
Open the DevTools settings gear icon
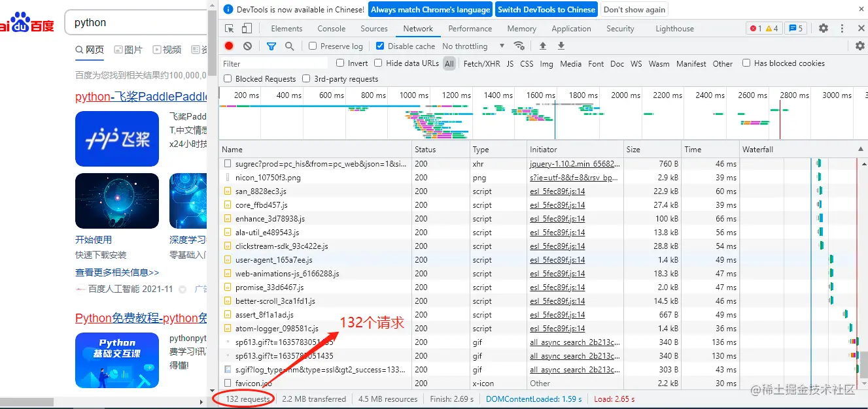coord(824,28)
